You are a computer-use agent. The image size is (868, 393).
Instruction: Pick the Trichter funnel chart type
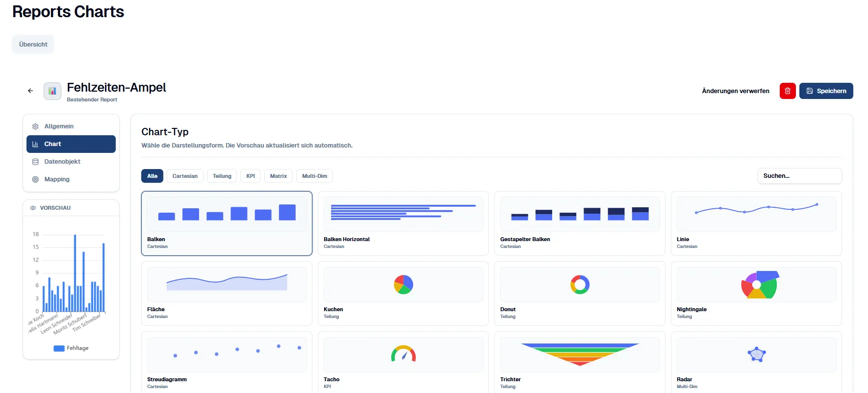click(x=580, y=363)
